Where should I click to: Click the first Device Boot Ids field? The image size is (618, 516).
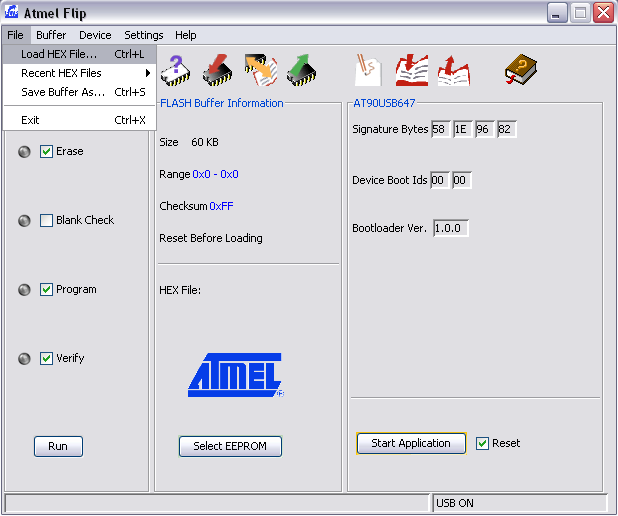coord(440,181)
